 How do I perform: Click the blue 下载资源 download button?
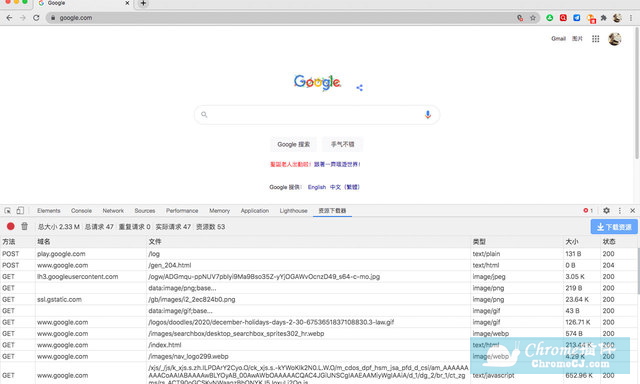tap(614, 227)
